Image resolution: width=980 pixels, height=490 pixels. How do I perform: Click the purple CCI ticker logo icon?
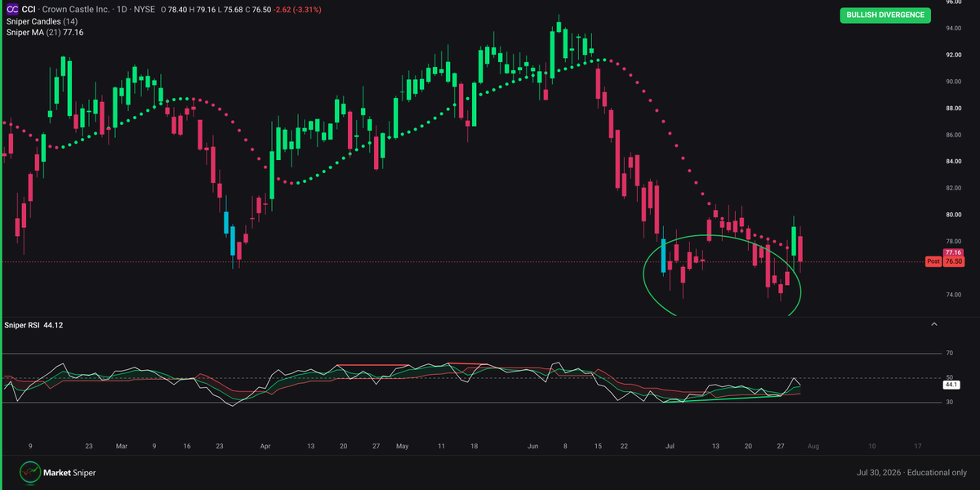(x=12, y=9)
